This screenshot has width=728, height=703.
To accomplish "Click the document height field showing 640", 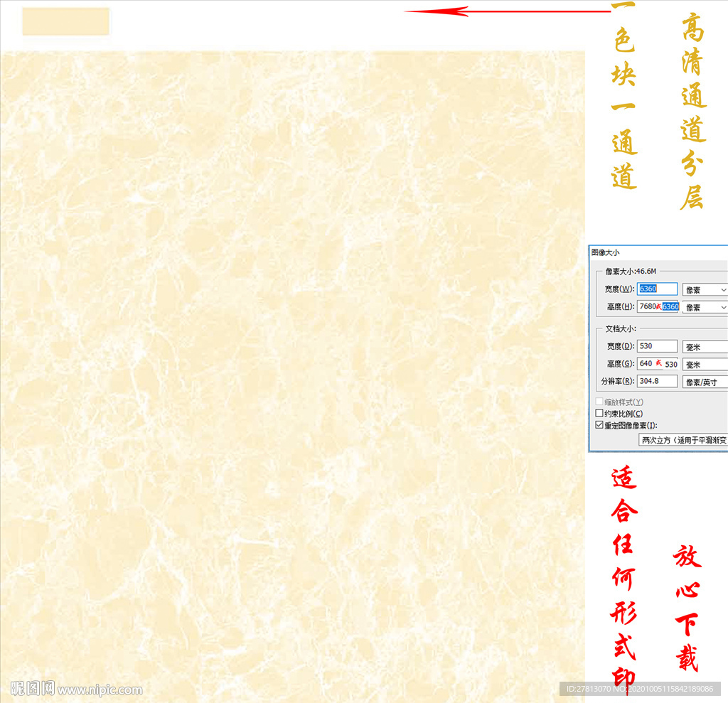I will point(658,363).
